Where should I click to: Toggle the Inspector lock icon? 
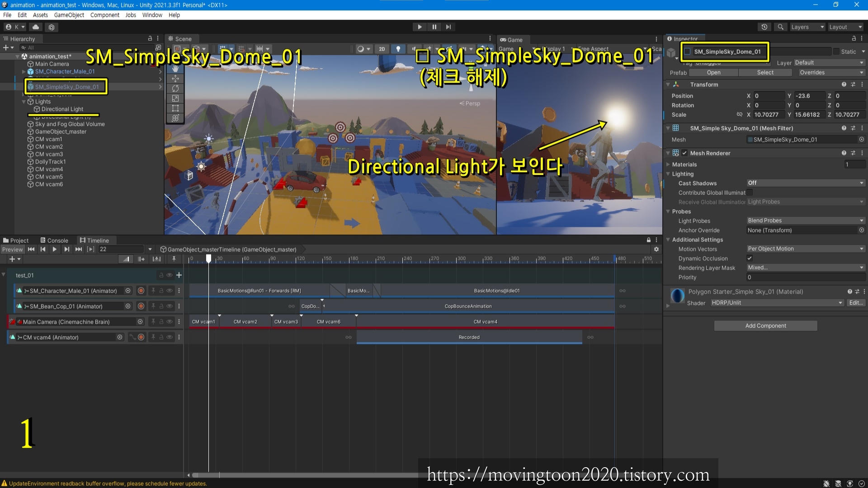pyautogui.click(x=854, y=39)
